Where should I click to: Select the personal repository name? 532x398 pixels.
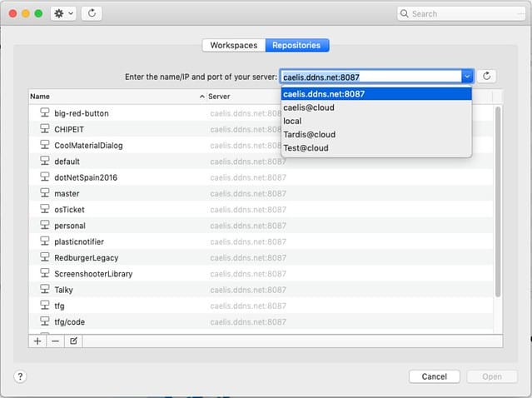[70, 226]
